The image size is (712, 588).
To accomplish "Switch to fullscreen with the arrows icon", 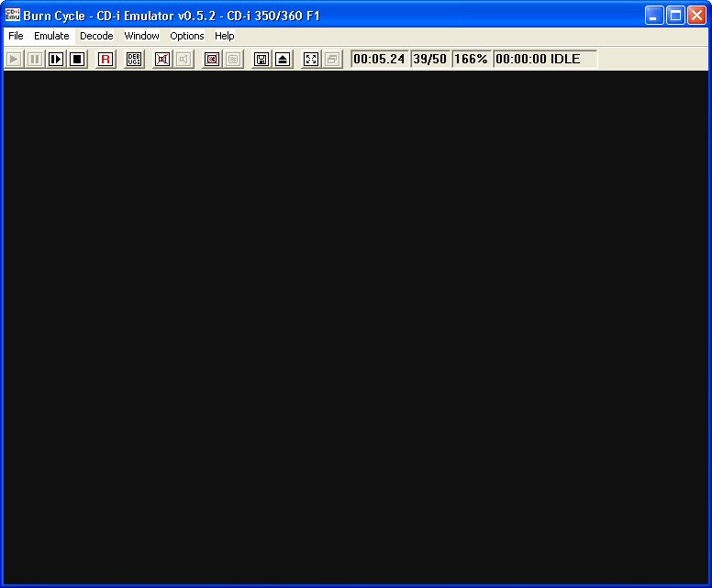I will 311,59.
